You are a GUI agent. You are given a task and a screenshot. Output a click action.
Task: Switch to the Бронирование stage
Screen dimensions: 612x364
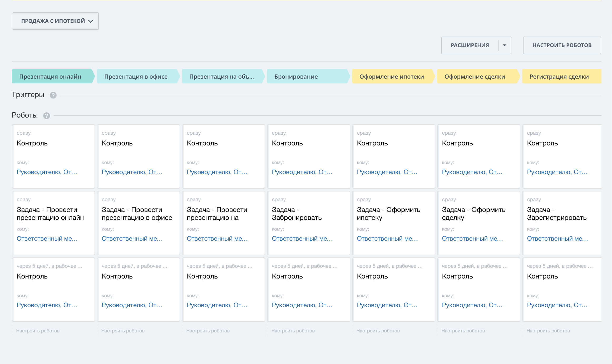tap(296, 77)
